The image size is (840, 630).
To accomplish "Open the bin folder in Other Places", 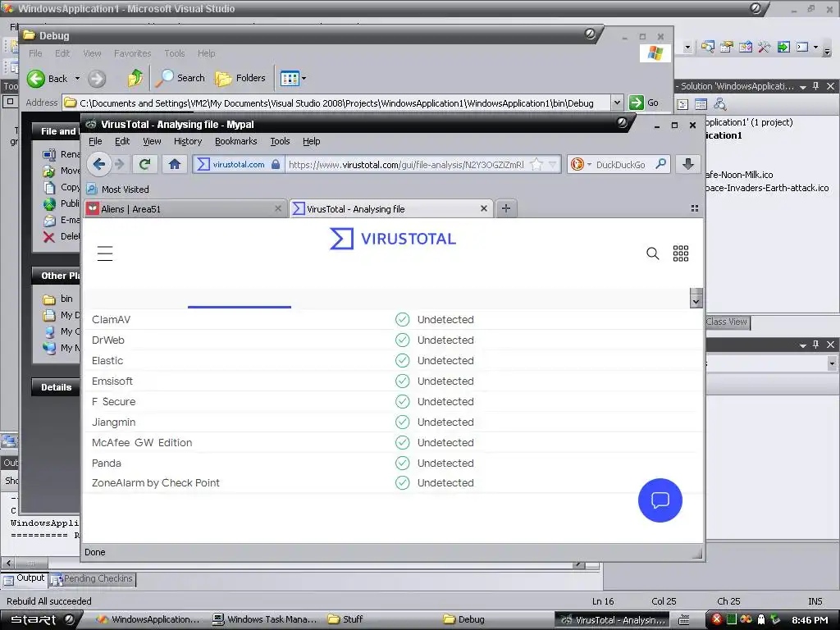I will coord(66,299).
